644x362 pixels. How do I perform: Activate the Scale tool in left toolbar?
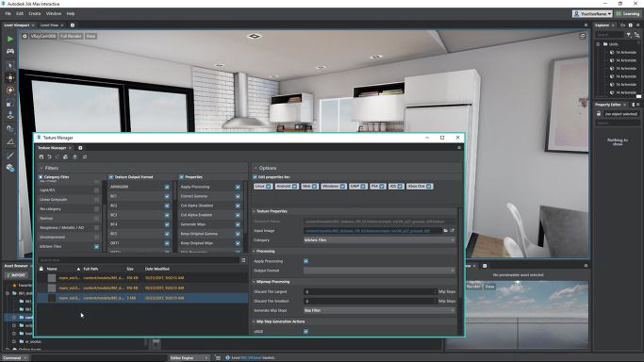pos(10,104)
